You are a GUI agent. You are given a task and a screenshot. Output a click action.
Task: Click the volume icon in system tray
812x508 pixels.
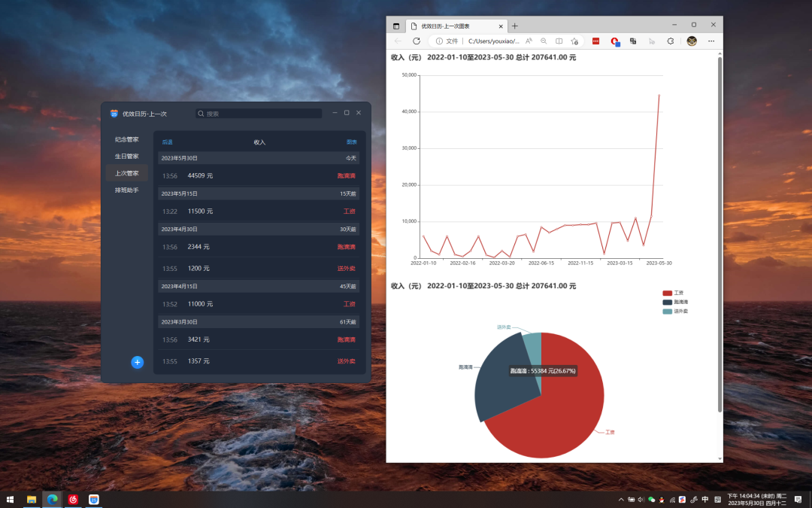[x=641, y=500]
